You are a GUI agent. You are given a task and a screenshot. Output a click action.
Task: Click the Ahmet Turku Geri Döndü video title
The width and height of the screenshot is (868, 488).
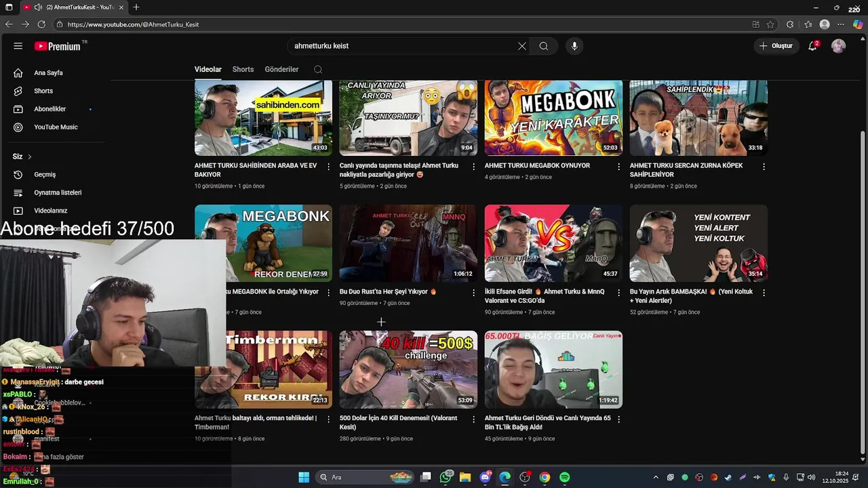coord(547,422)
